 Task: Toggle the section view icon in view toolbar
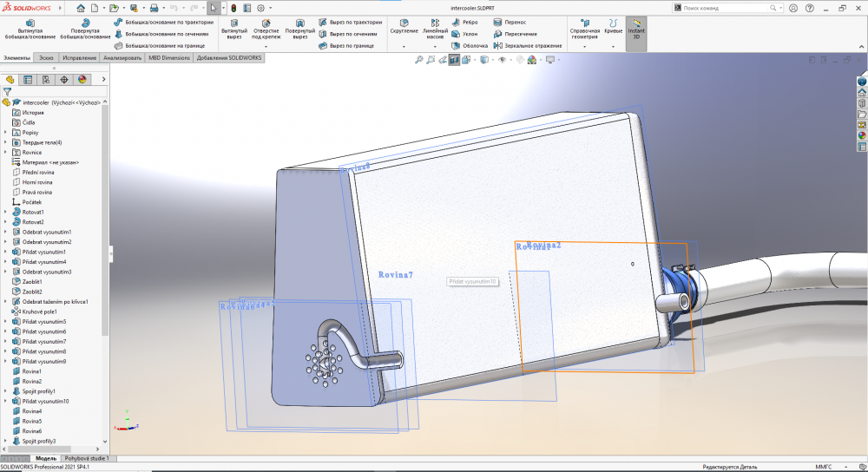pos(454,60)
